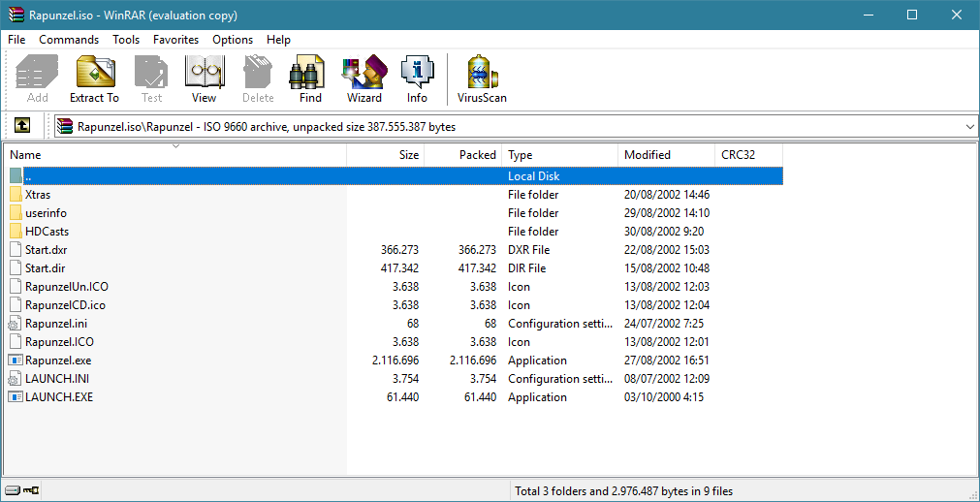Sort by Type column header

tap(560, 154)
